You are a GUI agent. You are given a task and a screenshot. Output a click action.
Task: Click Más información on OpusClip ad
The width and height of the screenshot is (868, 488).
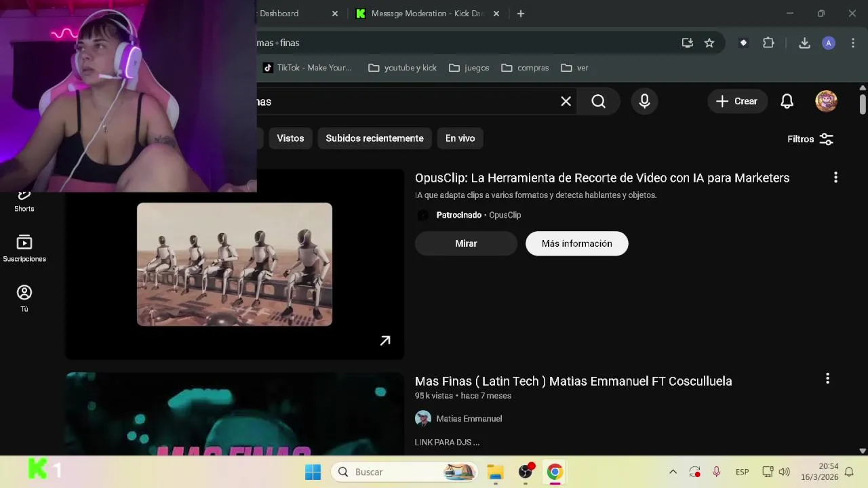click(x=577, y=243)
